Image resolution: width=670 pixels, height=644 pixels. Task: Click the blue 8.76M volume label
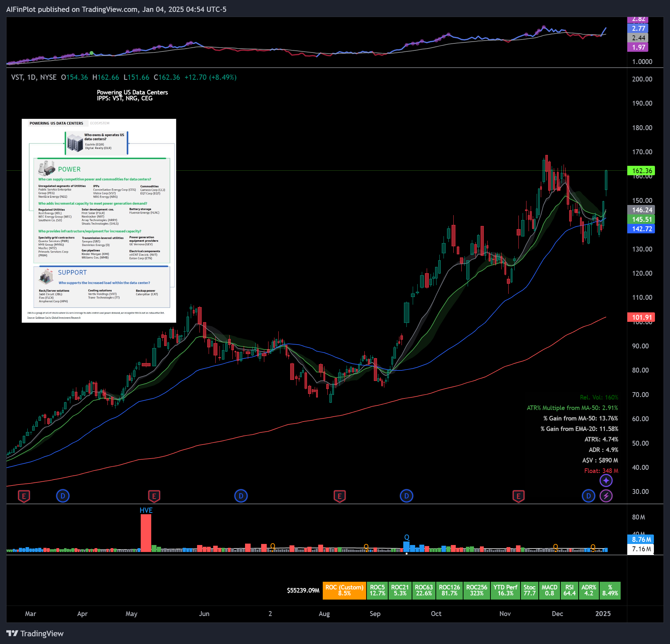(641, 539)
